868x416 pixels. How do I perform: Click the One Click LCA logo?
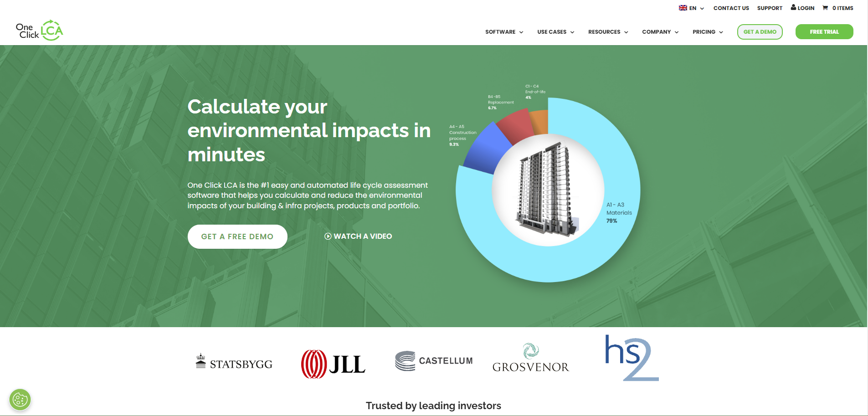click(39, 31)
